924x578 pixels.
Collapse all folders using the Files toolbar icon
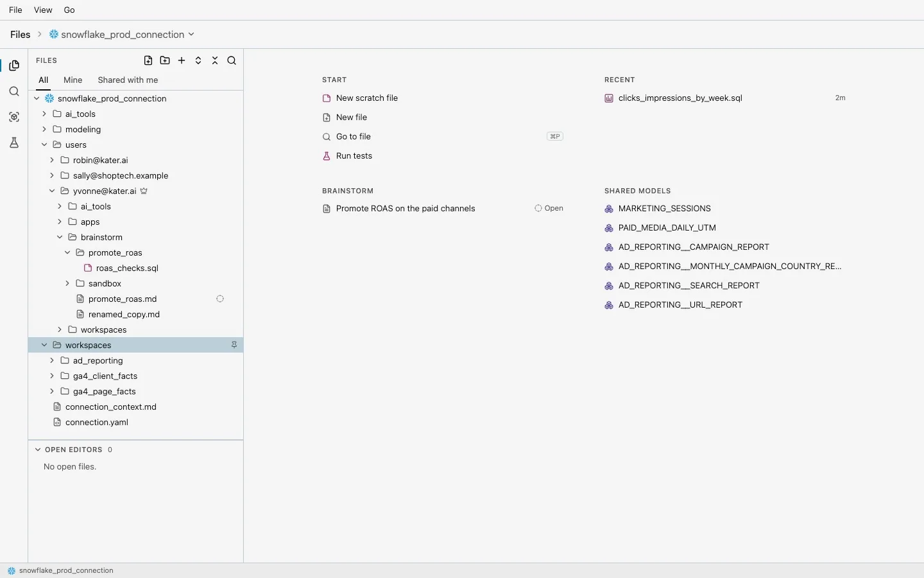(215, 60)
